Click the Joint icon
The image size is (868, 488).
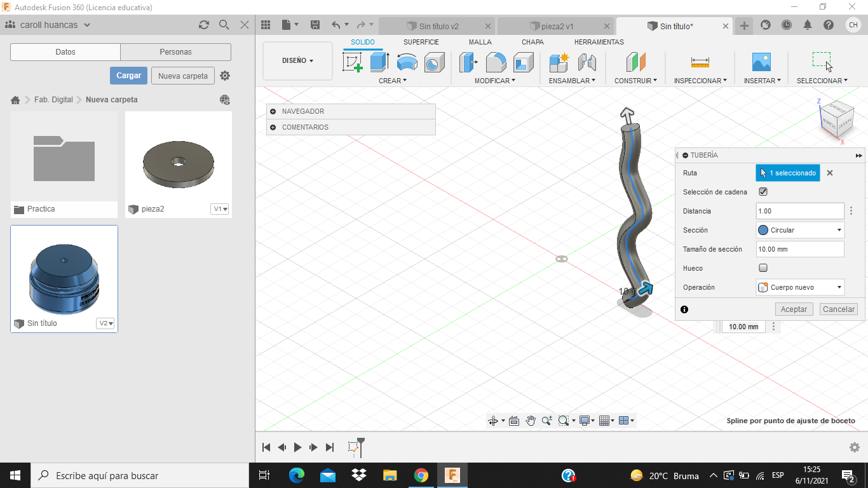[x=587, y=62]
